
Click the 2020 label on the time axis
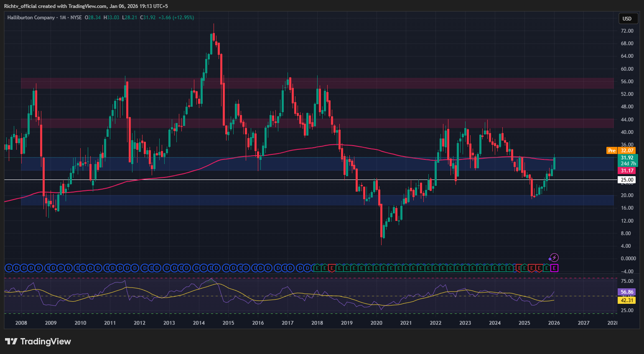(x=376, y=323)
